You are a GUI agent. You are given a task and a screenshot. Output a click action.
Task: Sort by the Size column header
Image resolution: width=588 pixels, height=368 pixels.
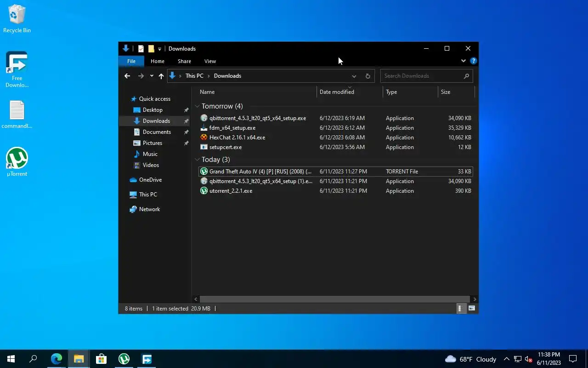[456, 92]
